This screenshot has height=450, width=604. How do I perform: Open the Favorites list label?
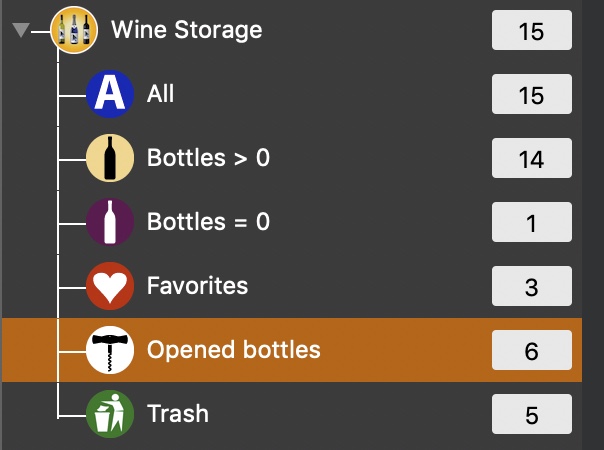(x=197, y=286)
